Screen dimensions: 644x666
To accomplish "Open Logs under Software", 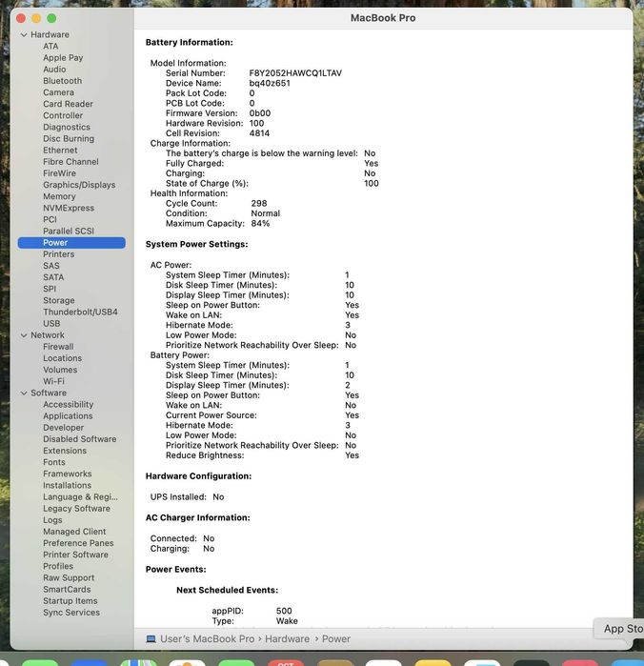I will pyautogui.click(x=52, y=520).
